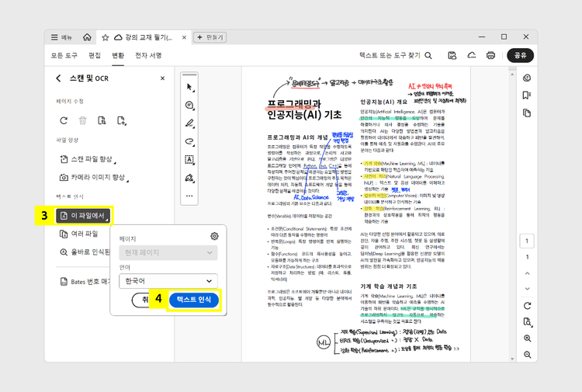Screen dimensions: 582x392
Task: Close the 강의 교재 필기 tab
Action: coord(184,37)
